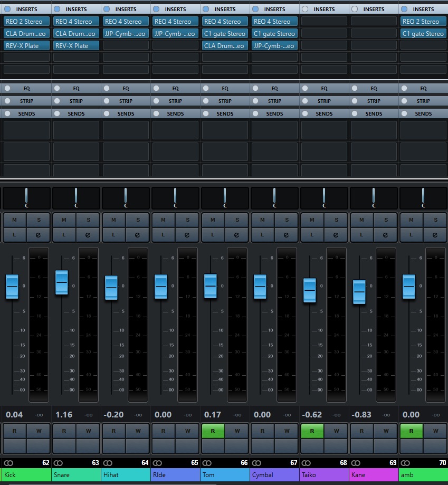448x485 pixels.
Task: Enable Write automation on Snare channel
Action: tap(88, 431)
